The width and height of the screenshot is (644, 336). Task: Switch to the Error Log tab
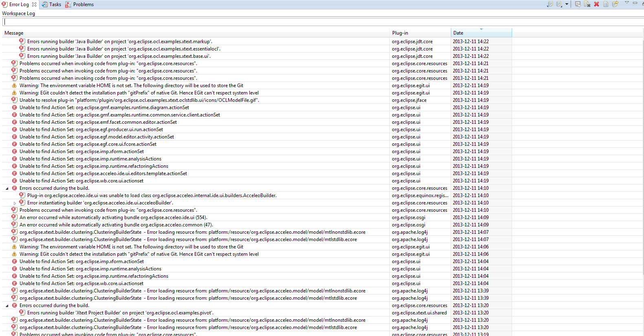point(19,4)
